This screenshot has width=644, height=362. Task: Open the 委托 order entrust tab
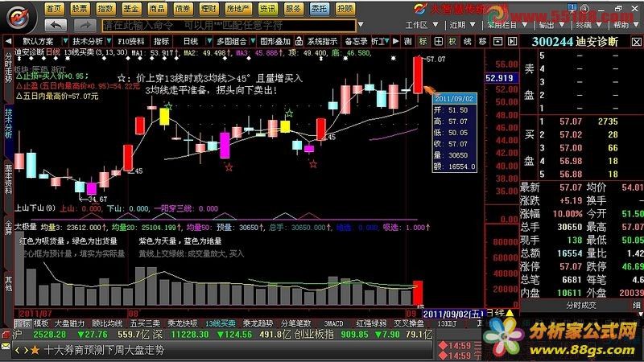coord(319,8)
